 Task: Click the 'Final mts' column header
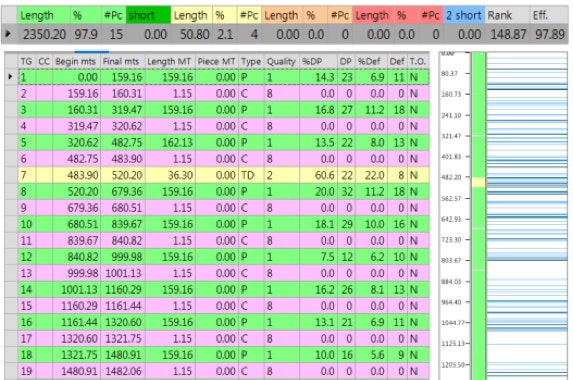(x=122, y=61)
